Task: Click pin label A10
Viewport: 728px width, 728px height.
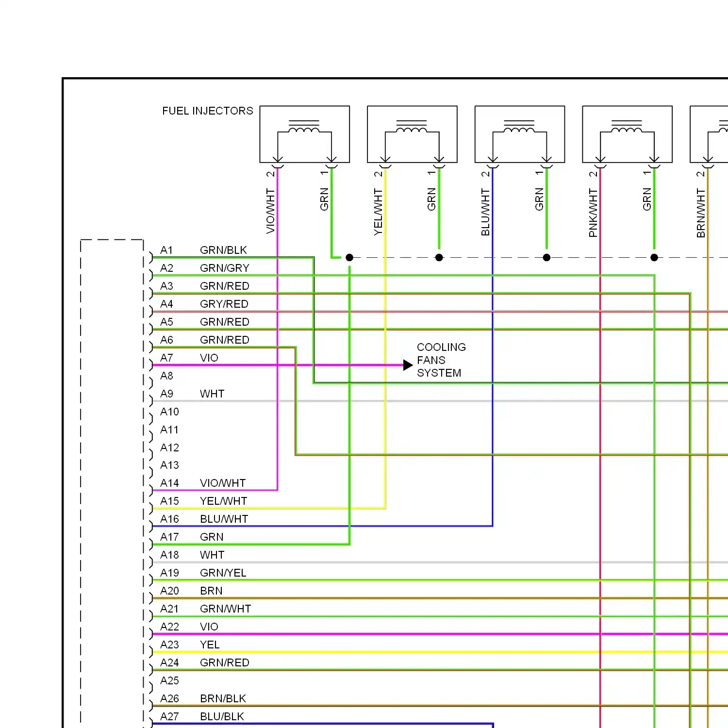Action: (169, 412)
